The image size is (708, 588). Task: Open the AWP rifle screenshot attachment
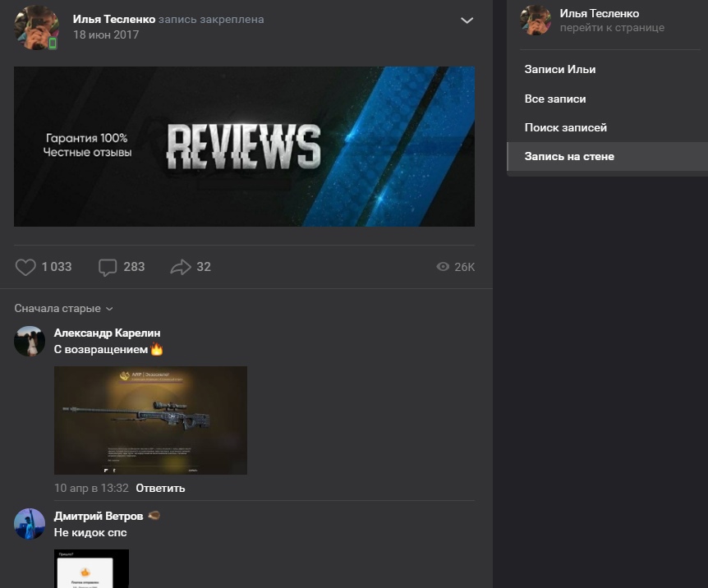pos(150,420)
